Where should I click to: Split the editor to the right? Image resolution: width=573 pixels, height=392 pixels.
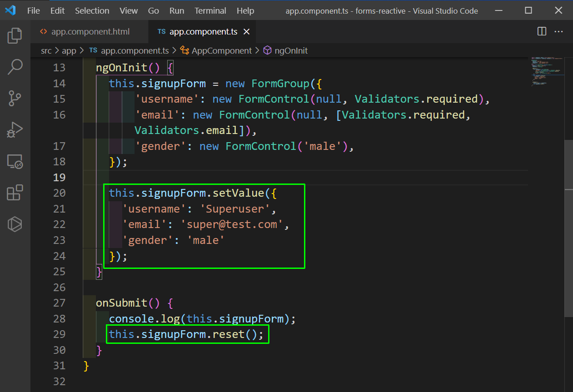click(542, 31)
